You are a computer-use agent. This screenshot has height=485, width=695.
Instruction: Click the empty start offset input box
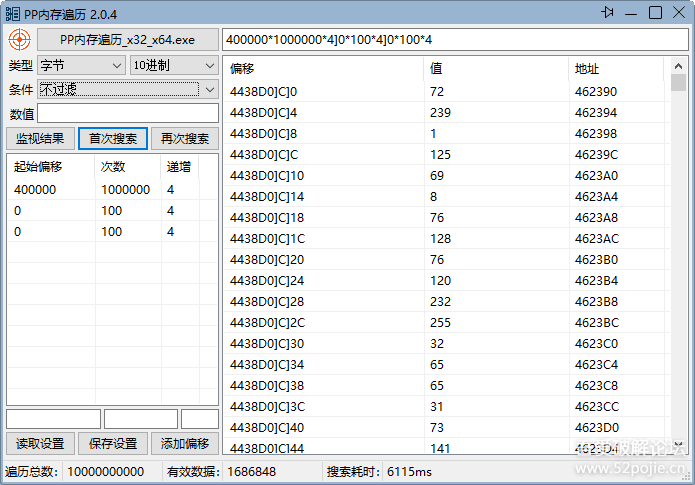(54, 419)
